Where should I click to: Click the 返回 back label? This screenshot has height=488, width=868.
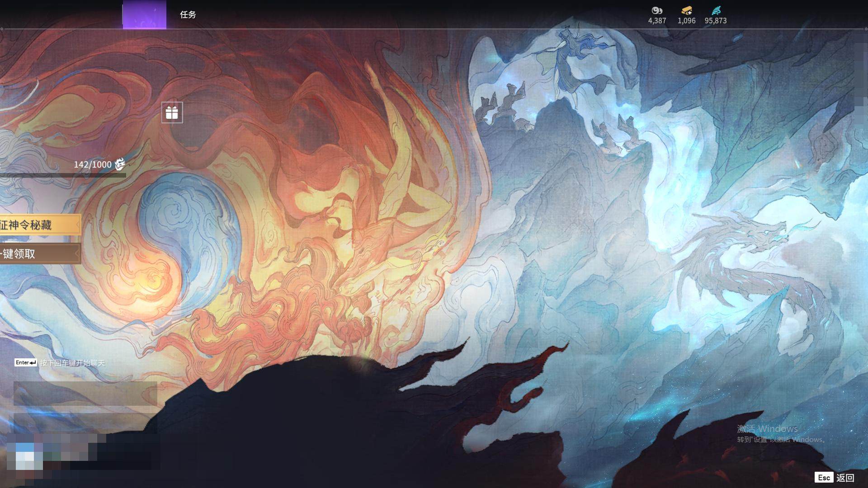[x=845, y=478]
